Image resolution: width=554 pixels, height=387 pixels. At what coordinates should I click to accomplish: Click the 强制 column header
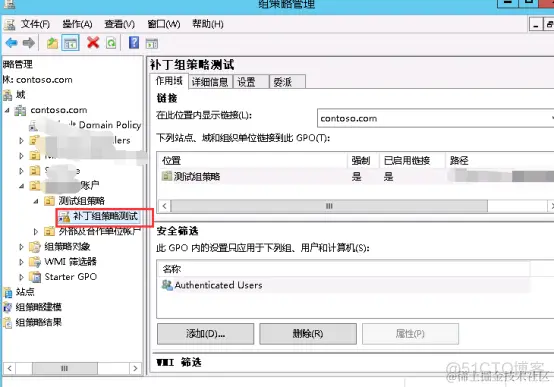point(363,160)
